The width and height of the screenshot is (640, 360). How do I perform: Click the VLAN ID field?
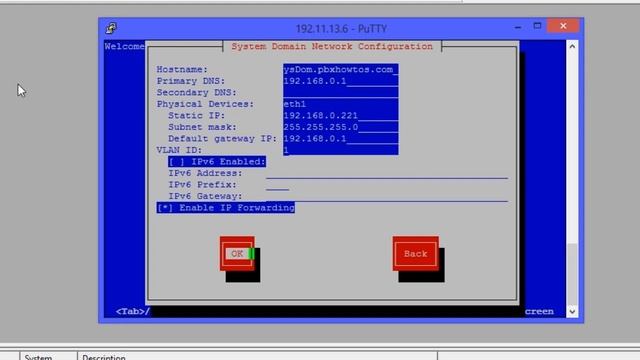pos(341,150)
